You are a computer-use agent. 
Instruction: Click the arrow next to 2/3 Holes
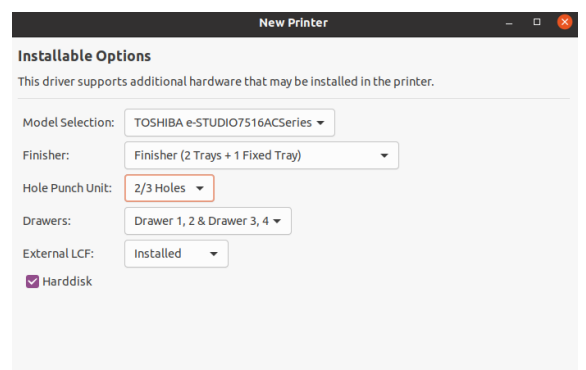(x=200, y=188)
